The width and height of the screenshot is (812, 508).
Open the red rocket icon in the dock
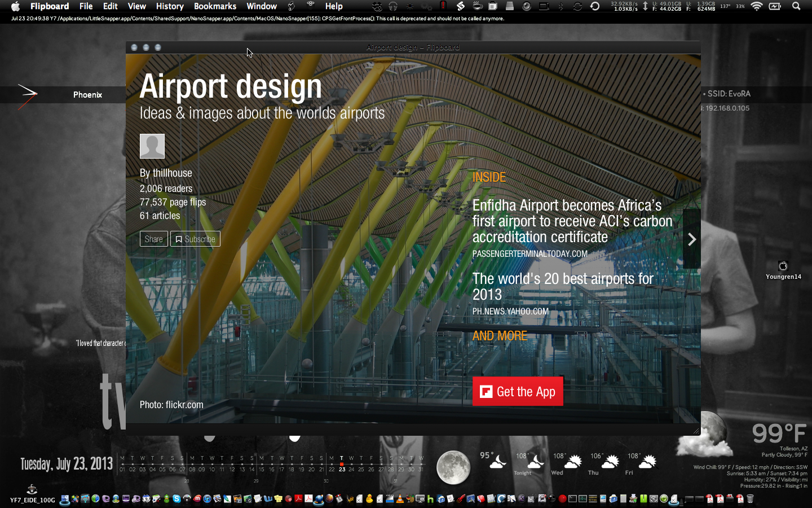[461, 499]
